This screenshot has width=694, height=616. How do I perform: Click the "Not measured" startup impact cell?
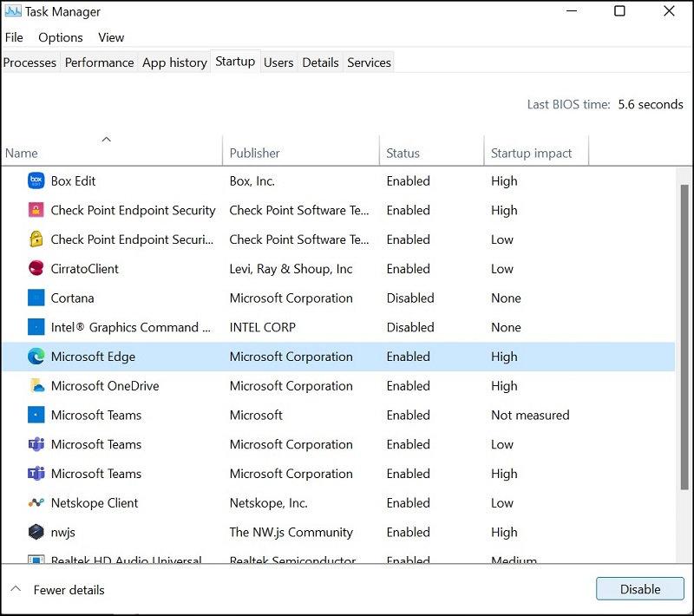(x=530, y=415)
